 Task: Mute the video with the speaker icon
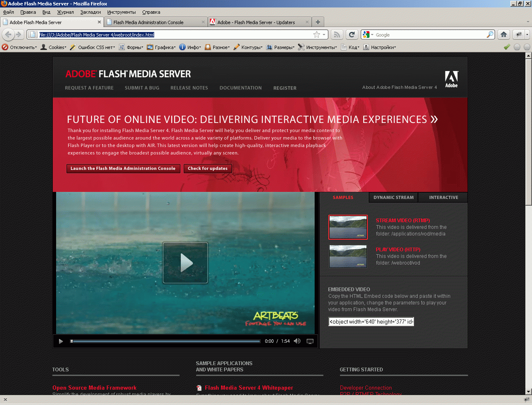pos(297,341)
